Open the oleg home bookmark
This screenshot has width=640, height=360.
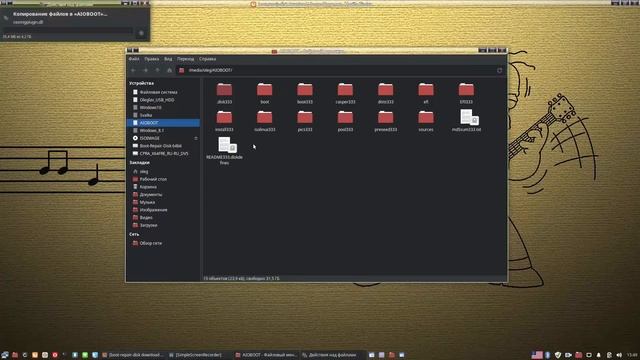click(x=163, y=171)
